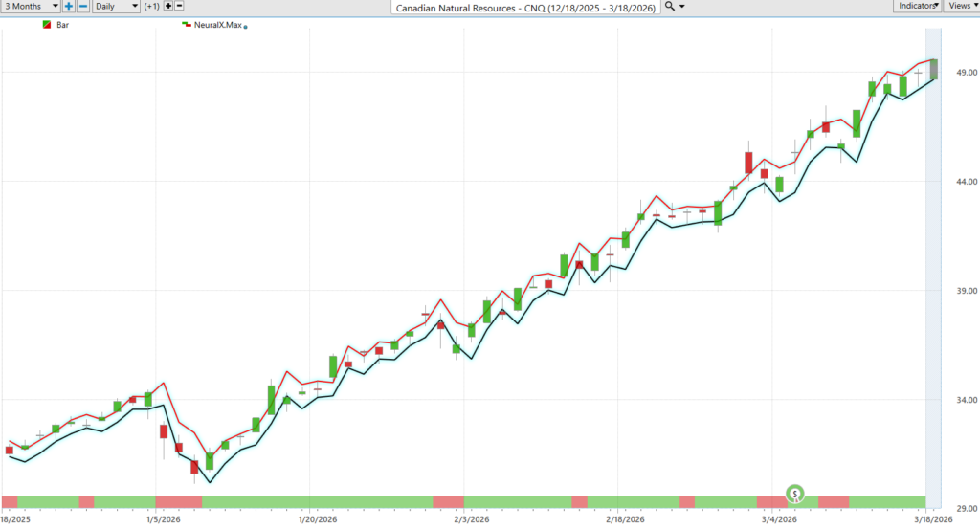980x529 pixels.
Task: Click the 29.00 price axis label
Action: (x=967, y=509)
